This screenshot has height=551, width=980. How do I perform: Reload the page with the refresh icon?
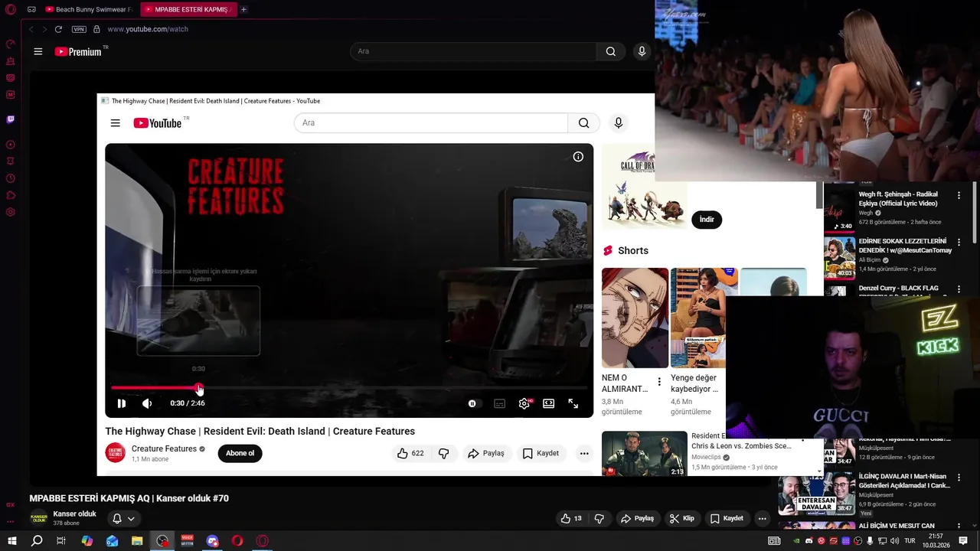[58, 29]
